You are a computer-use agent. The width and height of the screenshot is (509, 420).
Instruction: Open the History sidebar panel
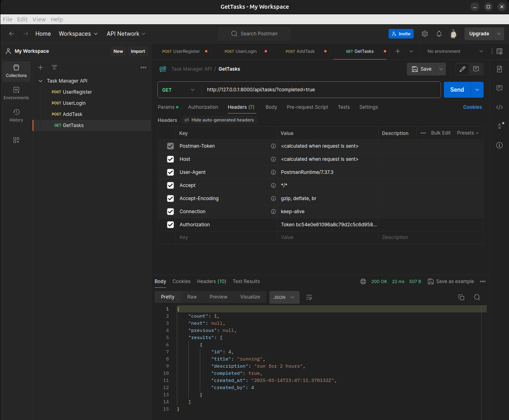[16, 116]
